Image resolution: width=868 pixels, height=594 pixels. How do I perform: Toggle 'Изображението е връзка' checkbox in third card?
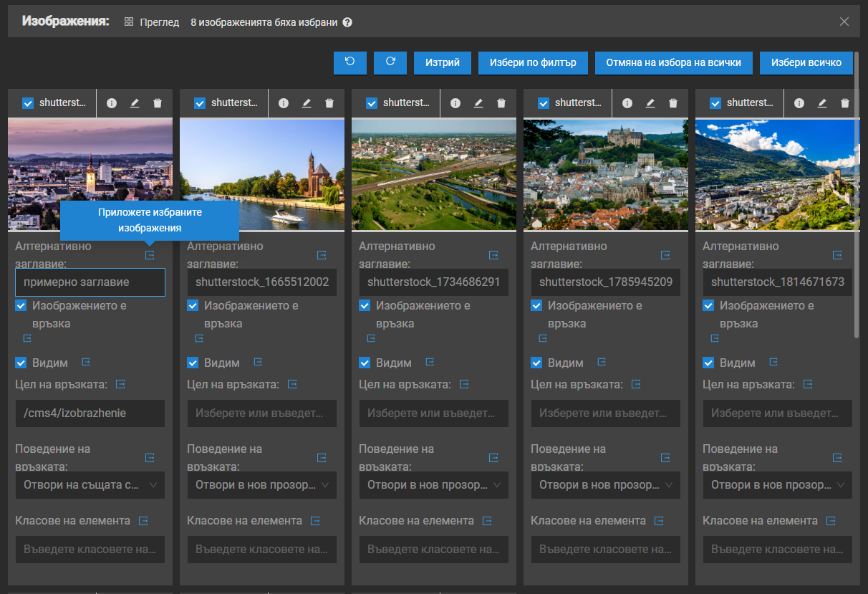[x=365, y=306]
